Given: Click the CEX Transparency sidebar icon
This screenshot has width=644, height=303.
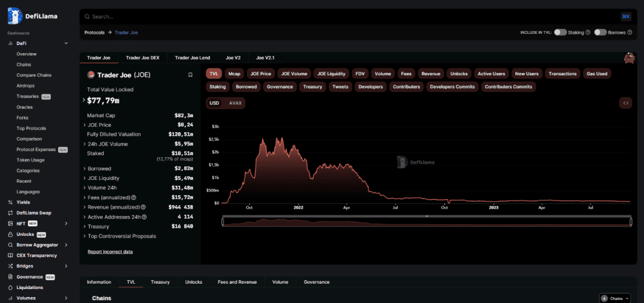Looking at the screenshot, I should pyautogui.click(x=11, y=256).
